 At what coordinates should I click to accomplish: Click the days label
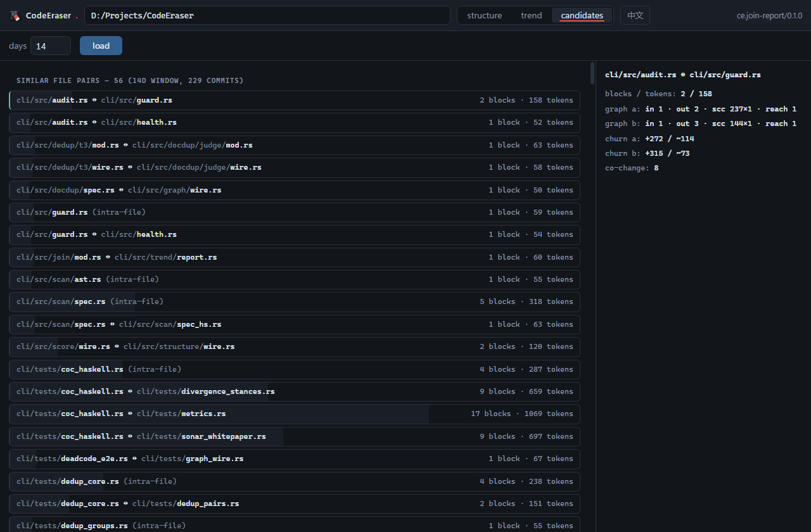tap(18, 46)
